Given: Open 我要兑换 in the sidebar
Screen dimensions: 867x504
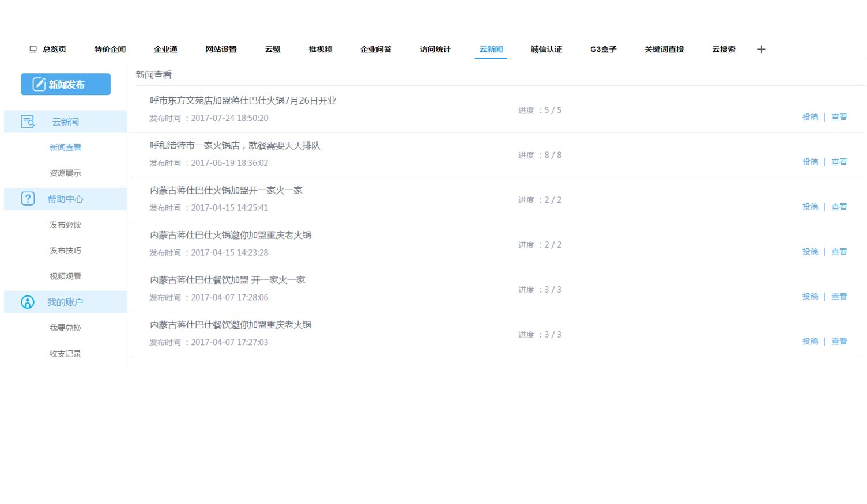Looking at the screenshot, I should point(65,328).
